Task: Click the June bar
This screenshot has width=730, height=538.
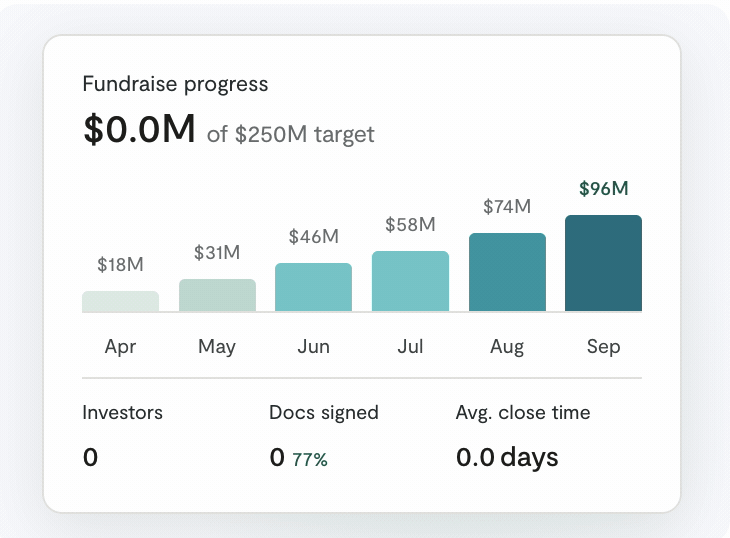Action: 314,287
